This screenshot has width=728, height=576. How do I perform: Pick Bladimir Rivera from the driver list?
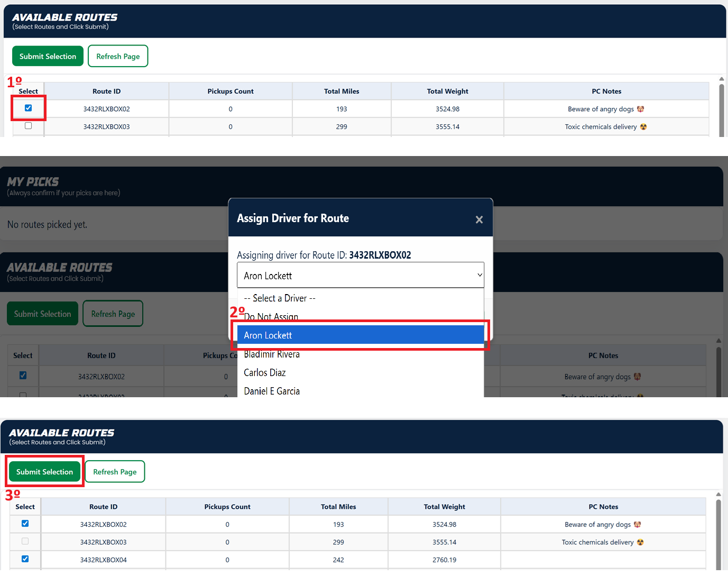pyautogui.click(x=272, y=354)
